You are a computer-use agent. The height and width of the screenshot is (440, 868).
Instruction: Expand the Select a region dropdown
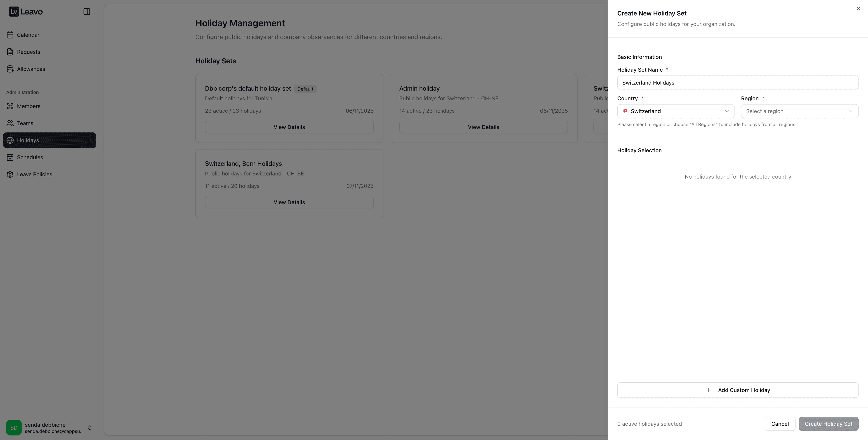pos(799,111)
